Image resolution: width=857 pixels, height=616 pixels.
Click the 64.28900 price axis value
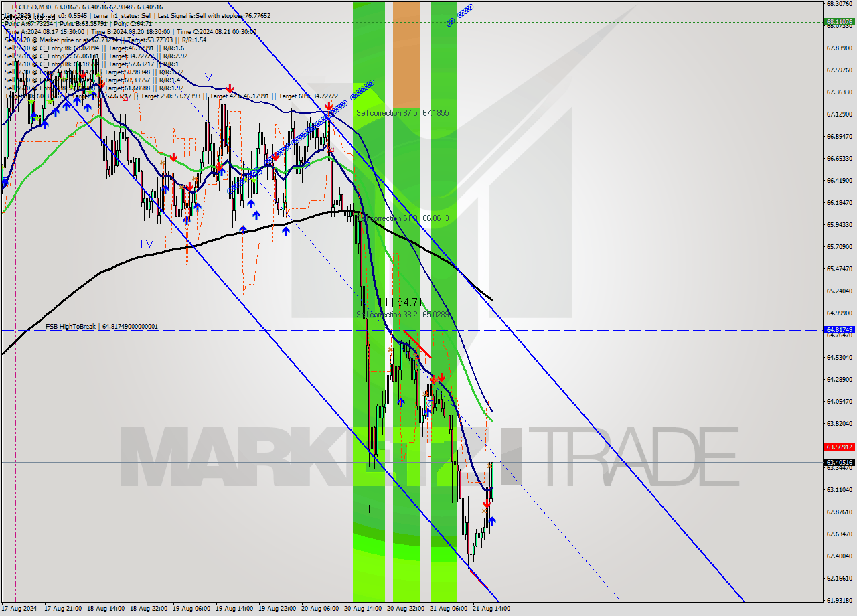click(x=839, y=379)
